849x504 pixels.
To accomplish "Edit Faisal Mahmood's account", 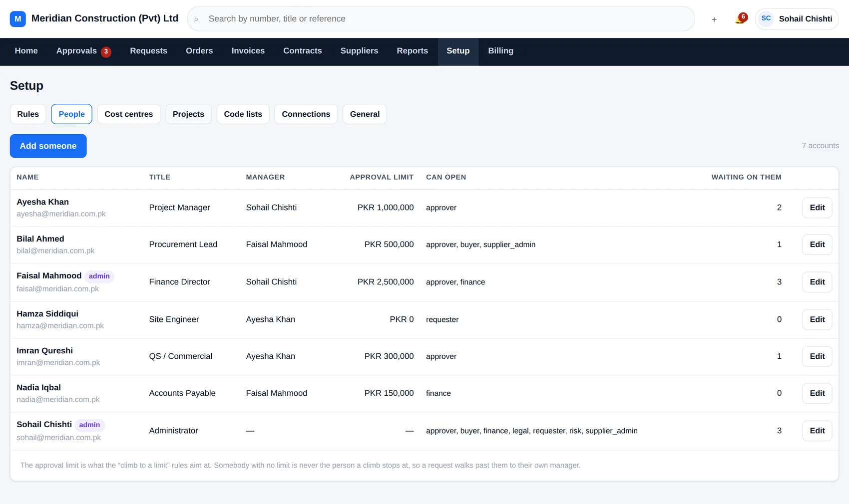I will 817,282.
